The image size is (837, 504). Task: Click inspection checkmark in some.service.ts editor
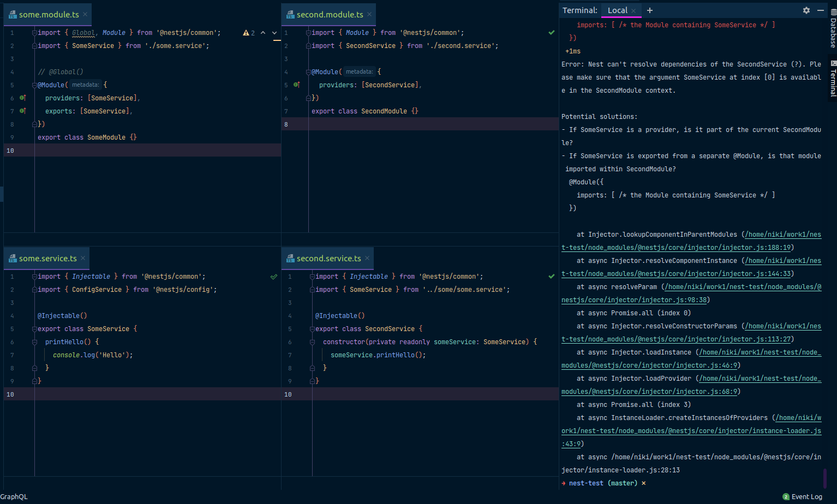pyautogui.click(x=274, y=277)
